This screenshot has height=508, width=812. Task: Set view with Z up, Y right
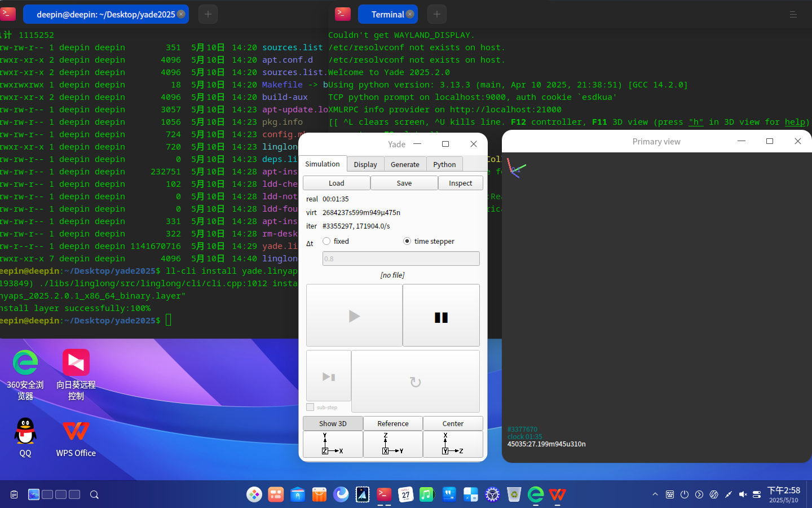[393, 444]
